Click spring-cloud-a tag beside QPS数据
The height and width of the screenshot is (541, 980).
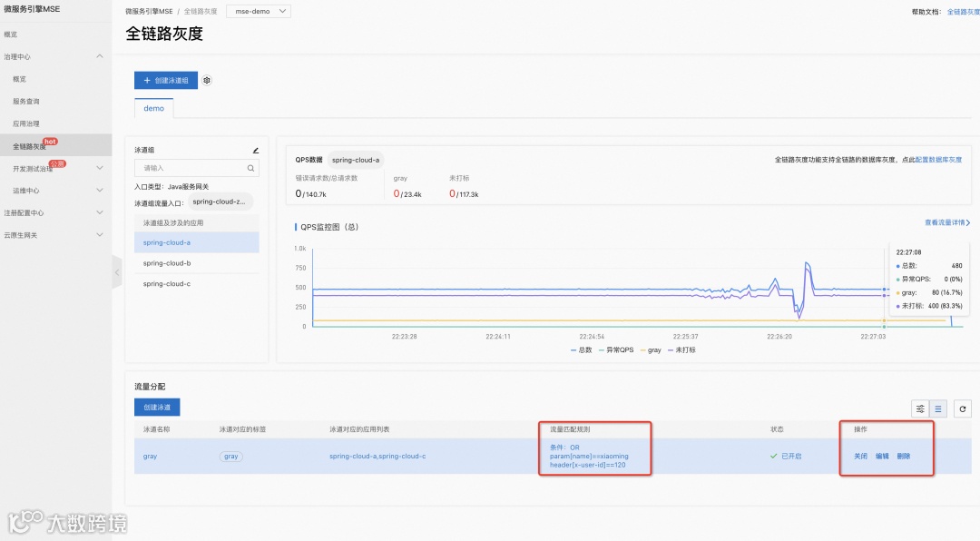tap(356, 160)
